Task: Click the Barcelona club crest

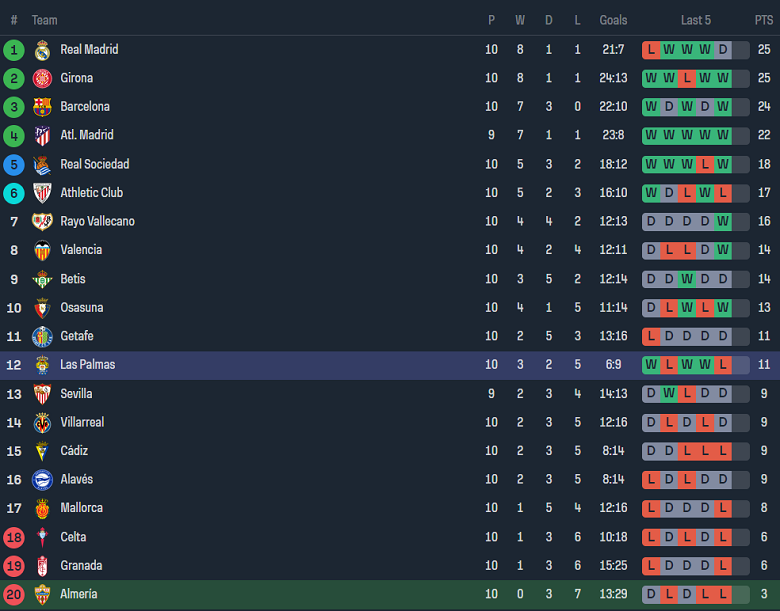Action: [x=42, y=107]
